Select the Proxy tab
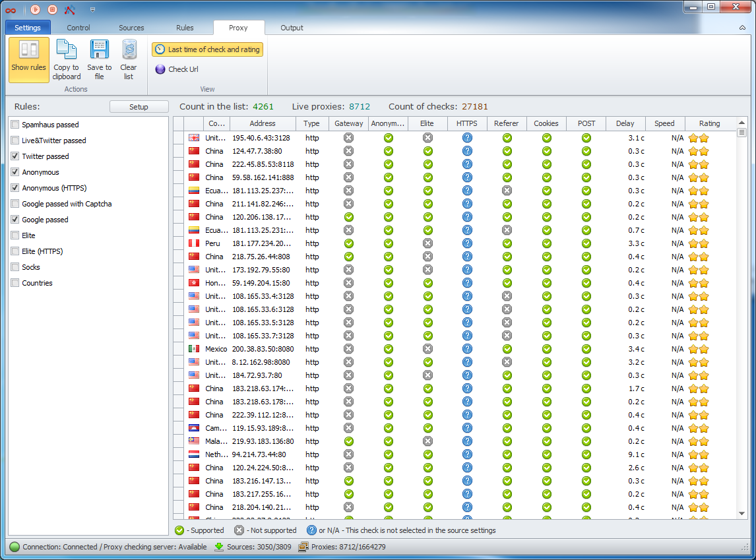The height and width of the screenshot is (560, 756). pyautogui.click(x=238, y=28)
